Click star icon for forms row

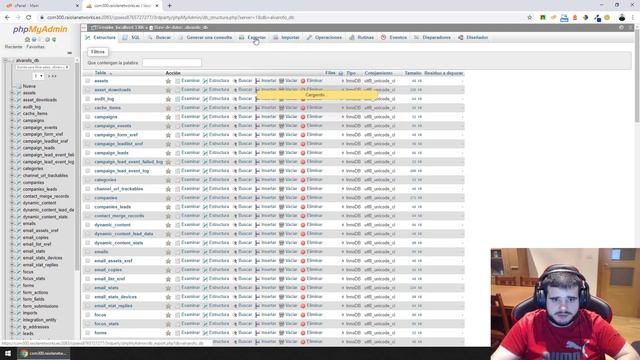point(168,333)
